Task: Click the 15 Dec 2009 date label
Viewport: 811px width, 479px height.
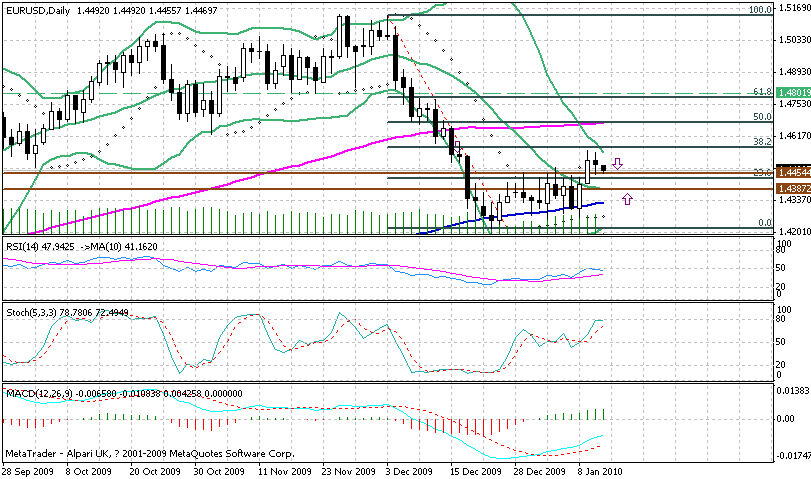Action: coord(475,471)
